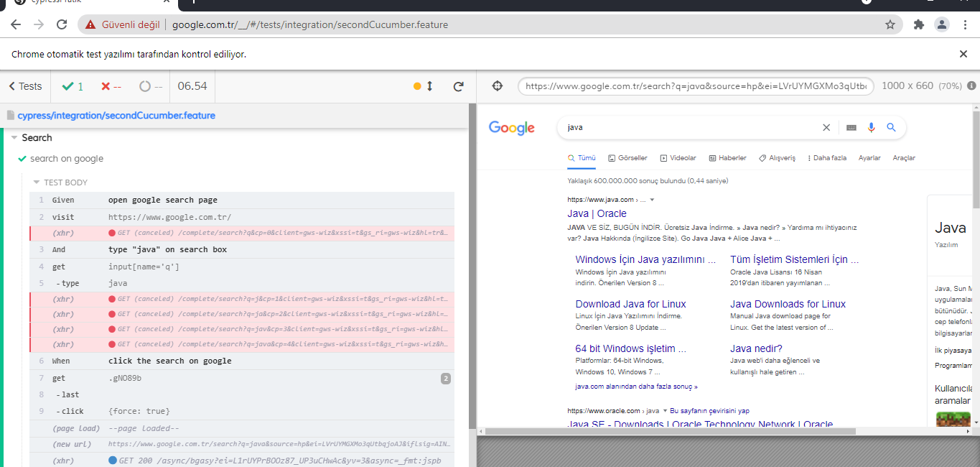Click the Cypress preview URL field
Viewport: 980px width, 467px height.
(x=695, y=86)
